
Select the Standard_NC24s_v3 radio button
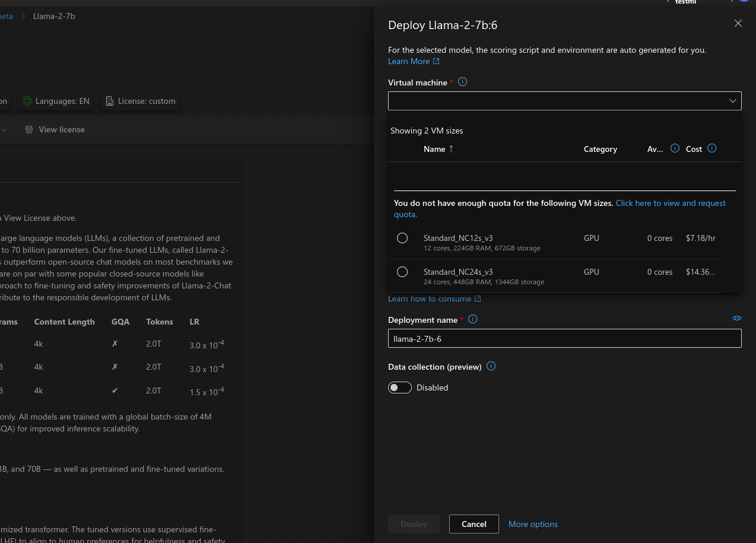[x=402, y=272]
